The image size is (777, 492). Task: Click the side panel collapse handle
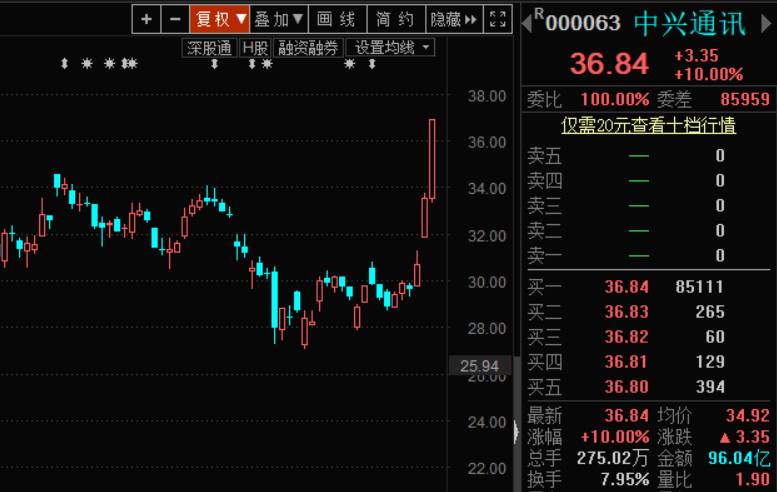click(516, 432)
